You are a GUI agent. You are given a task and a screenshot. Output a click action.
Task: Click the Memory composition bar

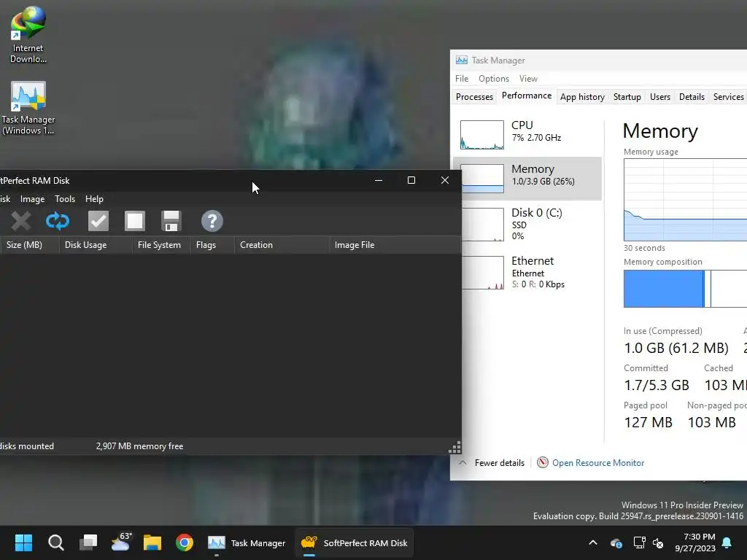coord(685,289)
